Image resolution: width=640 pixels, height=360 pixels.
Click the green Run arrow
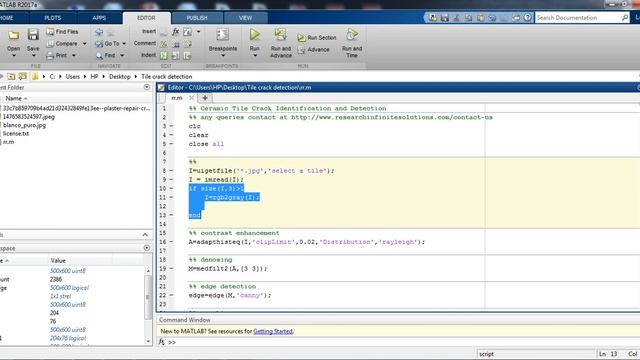click(255, 35)
